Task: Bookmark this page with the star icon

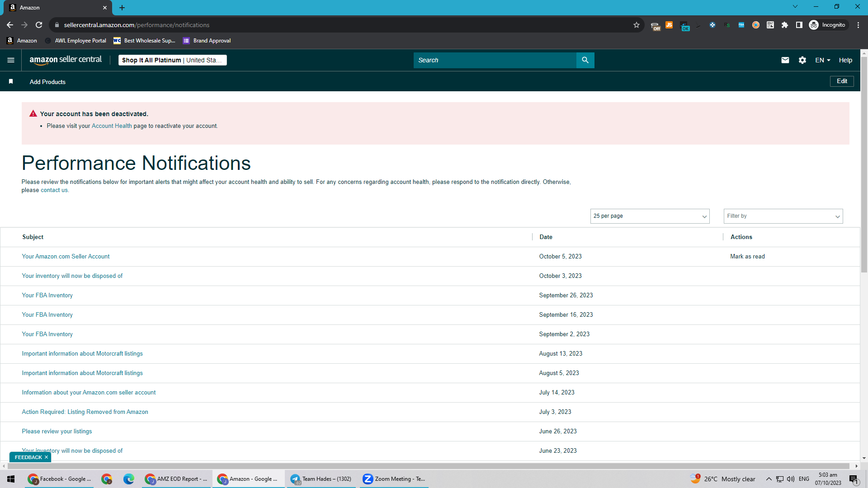Action: pos(637,25)
